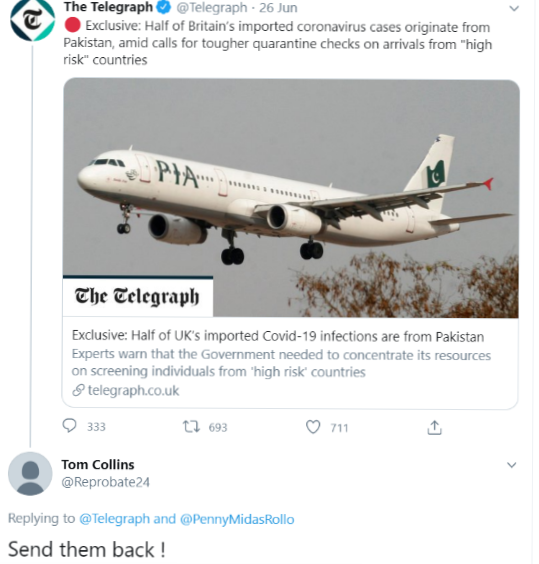Click the reply speech bubble icon

[69, 426]
